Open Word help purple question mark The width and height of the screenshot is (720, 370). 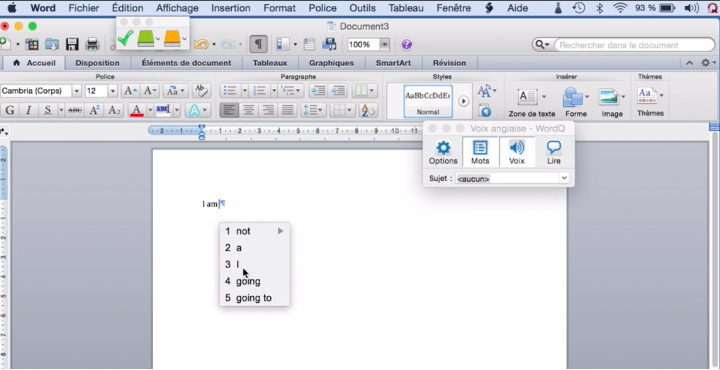[x=406, y=45]
